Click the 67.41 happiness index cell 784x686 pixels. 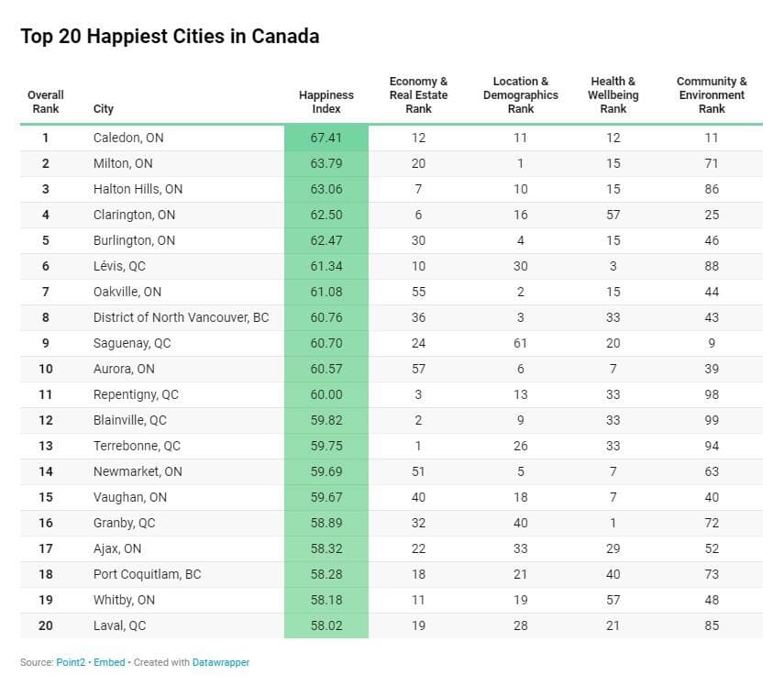pyautogui.click(x=326, y=138)
